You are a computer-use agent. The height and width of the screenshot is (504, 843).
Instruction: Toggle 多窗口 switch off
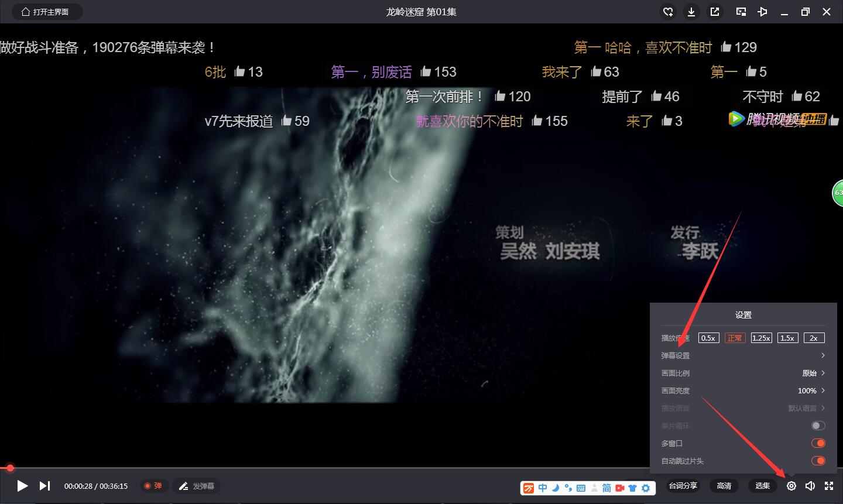coord(818,443)
